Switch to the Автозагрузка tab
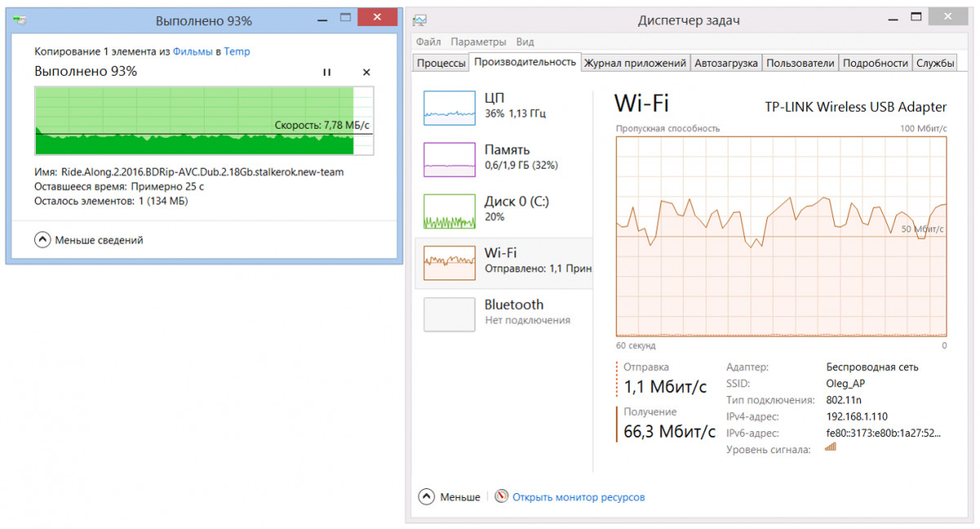 click(725, 63)
